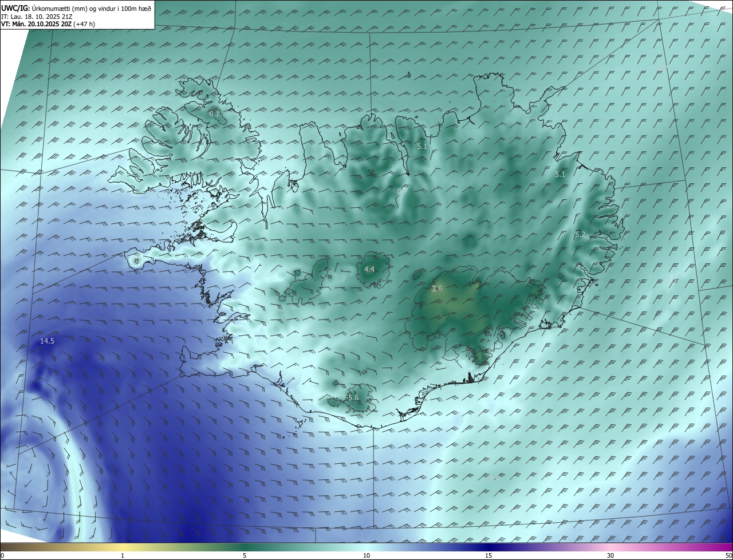Click the single-digit 8 value in north Iceland
The image size is (733, 560).
tap(399, 191)
